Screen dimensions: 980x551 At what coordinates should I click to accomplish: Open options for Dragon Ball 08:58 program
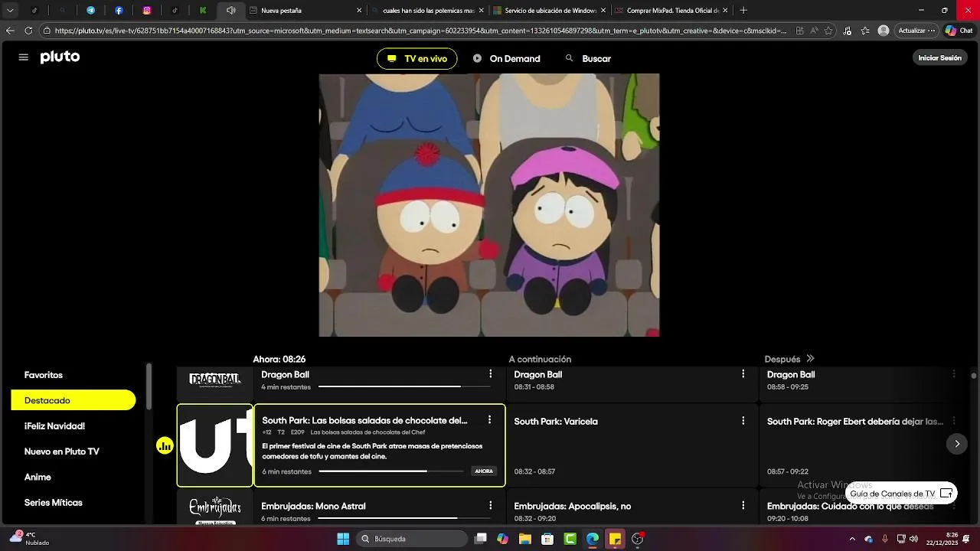point(954,374)
